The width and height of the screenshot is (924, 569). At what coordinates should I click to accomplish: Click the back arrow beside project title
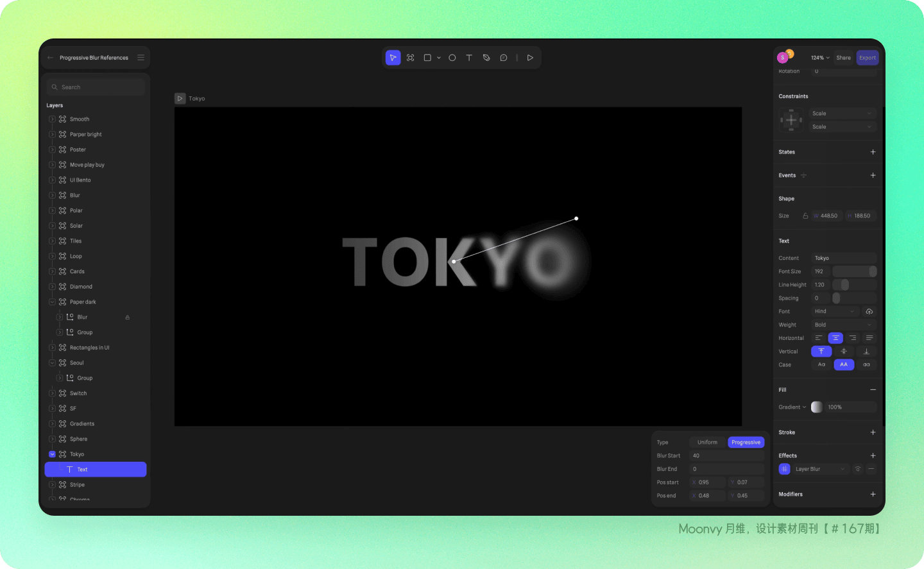(50, 58)
